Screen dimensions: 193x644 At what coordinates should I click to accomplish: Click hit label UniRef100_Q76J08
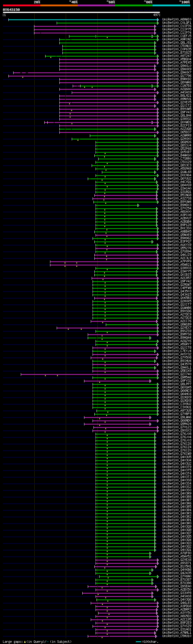177,434
